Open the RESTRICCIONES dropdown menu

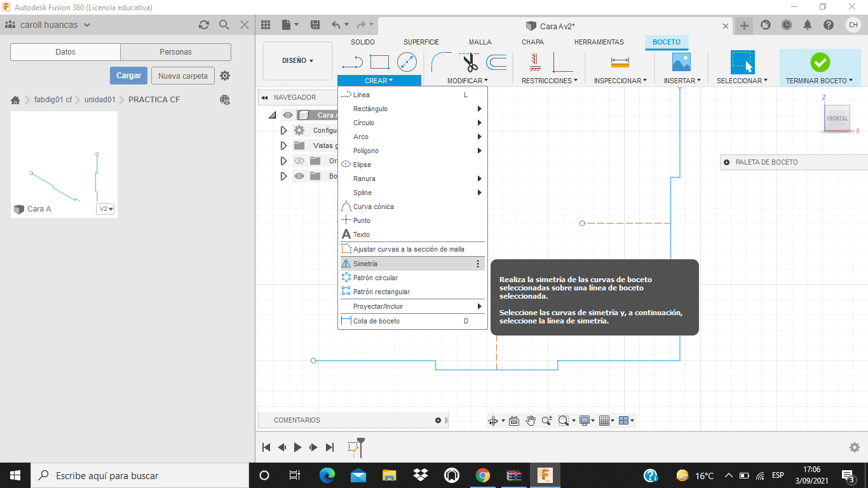550,81
